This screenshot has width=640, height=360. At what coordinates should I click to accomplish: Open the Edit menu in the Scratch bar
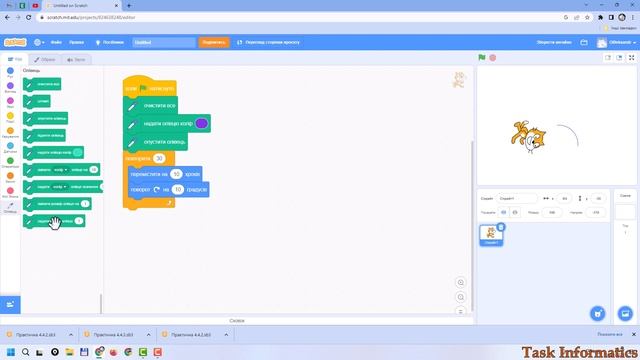click(x=76, y=42)
